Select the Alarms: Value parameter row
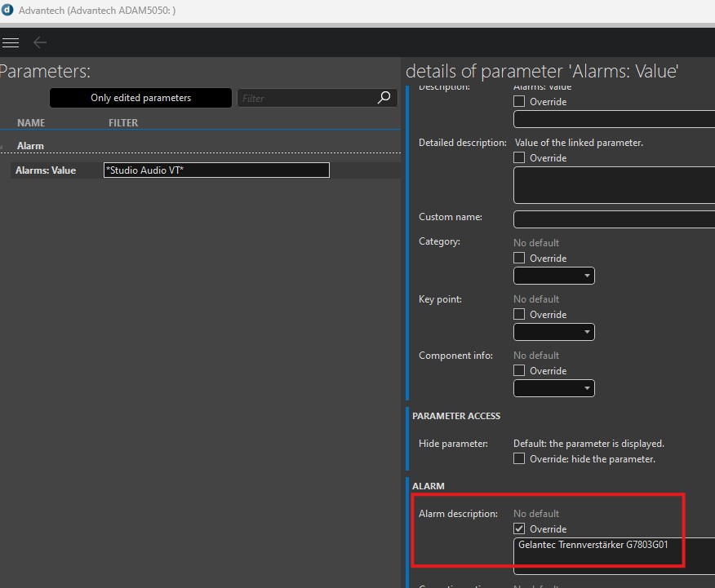 pyautogui.click(x=46, y=170)
